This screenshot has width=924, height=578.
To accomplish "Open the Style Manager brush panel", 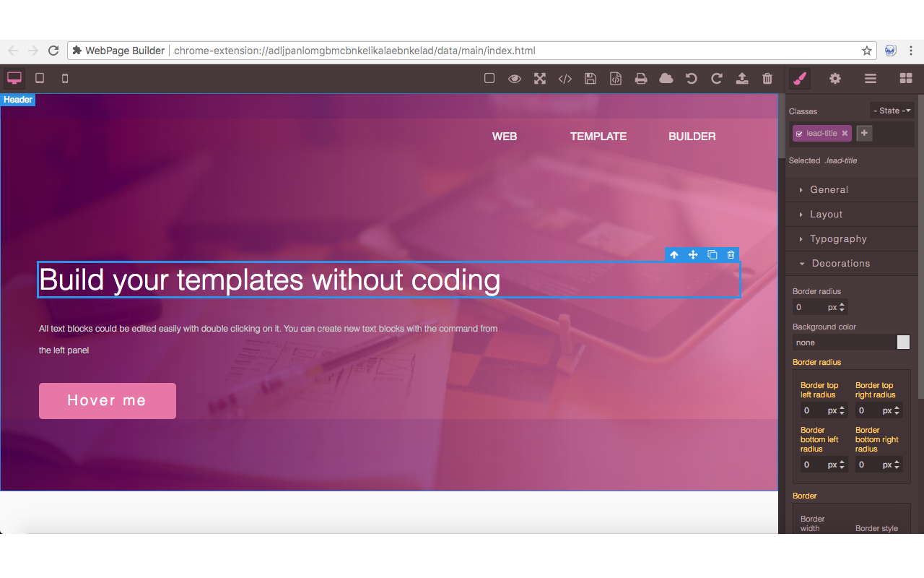I will click(800, 78).
